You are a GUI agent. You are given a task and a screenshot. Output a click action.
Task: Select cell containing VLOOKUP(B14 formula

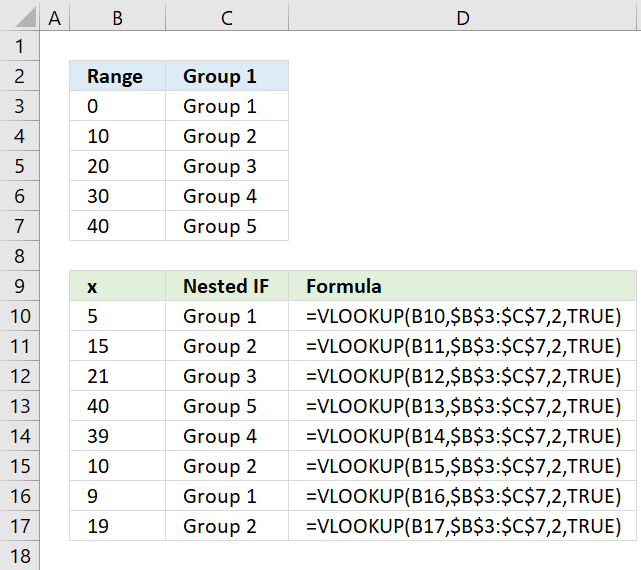coord(462,436)
